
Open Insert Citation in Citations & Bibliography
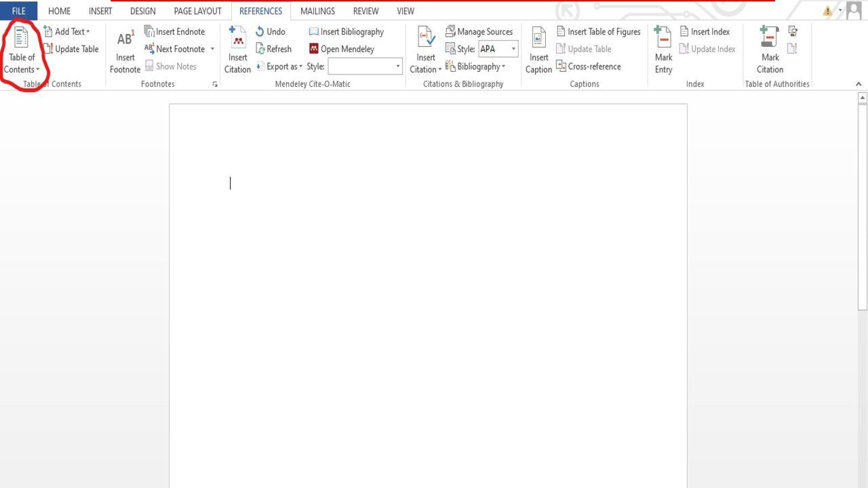(x=426, y=51)
